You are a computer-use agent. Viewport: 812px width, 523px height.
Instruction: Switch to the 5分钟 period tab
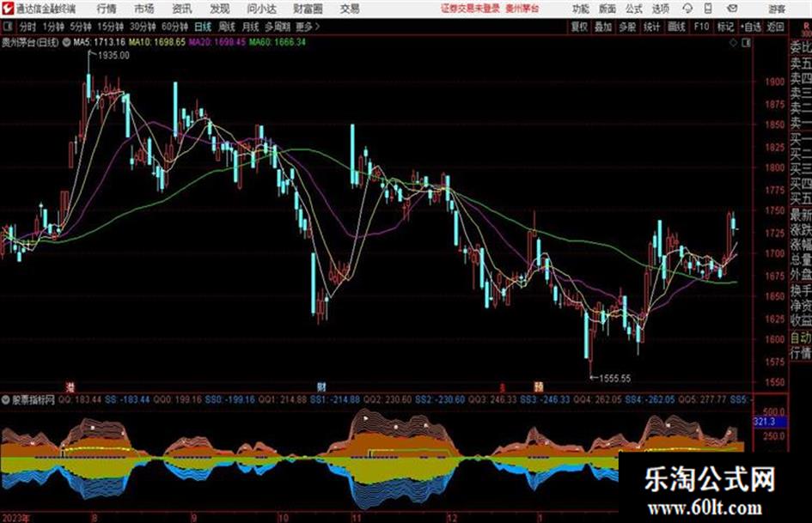point(80,27)
